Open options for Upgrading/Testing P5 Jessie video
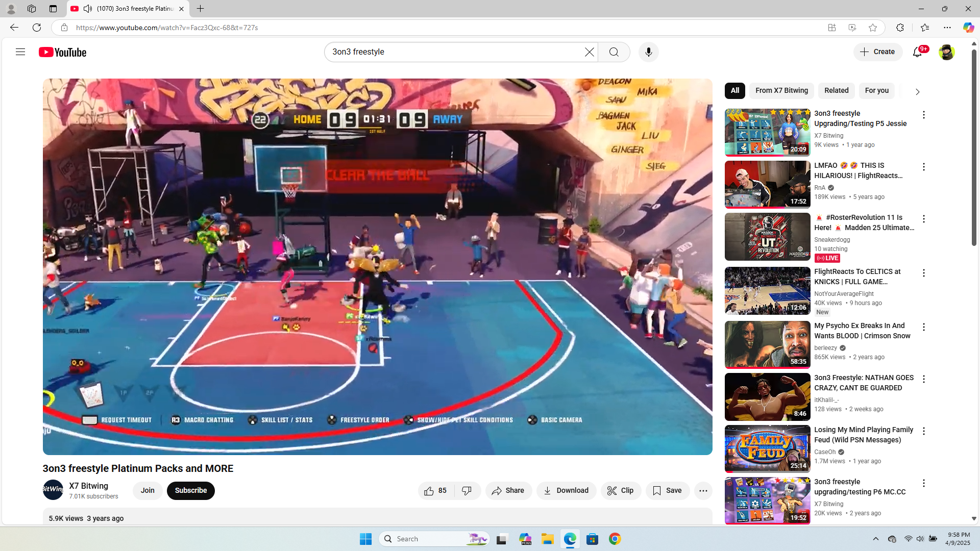The image size is (980, 551). click(924, 115)
